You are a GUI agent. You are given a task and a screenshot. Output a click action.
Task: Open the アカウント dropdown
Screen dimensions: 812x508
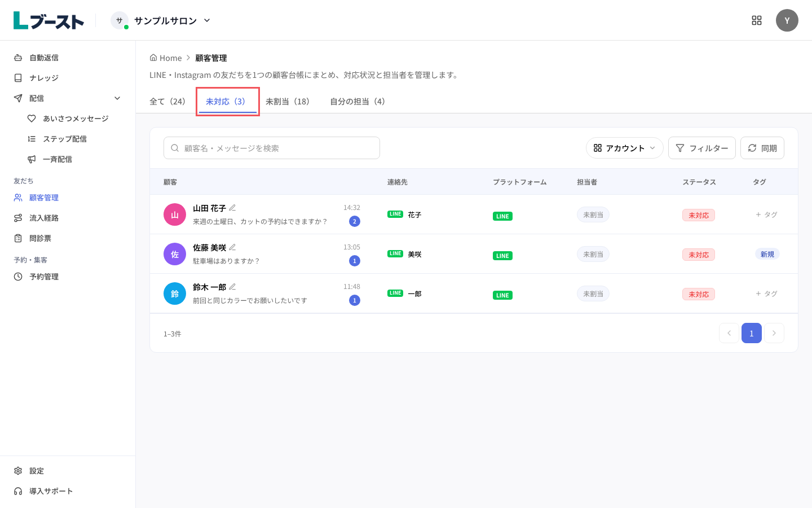click(x=625, y=148)
